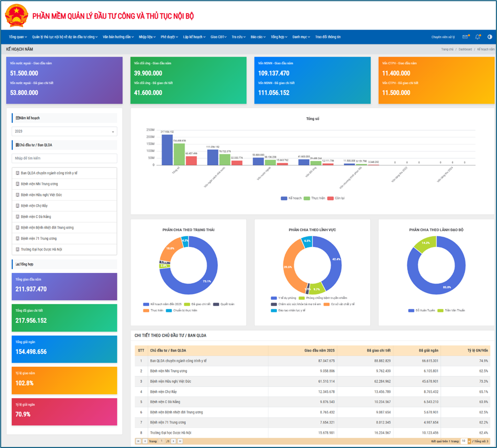Click building icon beside Bệnh viện Chợ Rẫy
Screen dimensions: 497x448
[18, 206]
